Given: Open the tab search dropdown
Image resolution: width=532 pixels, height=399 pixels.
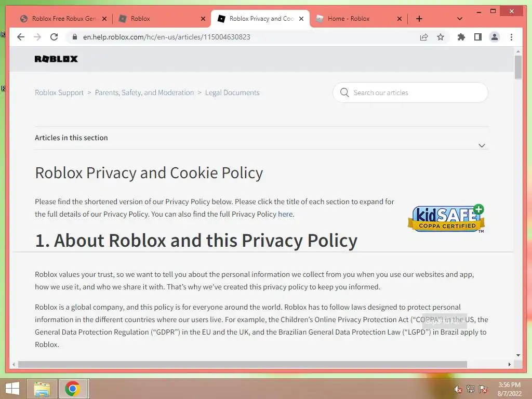Looking at the screenshot, I should (x=460, y=19).
